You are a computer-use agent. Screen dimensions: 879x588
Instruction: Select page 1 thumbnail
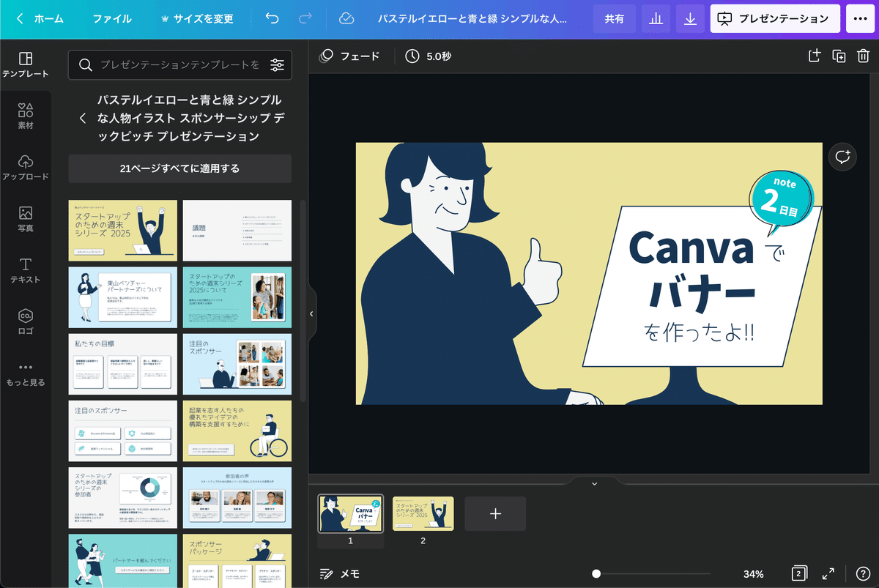[x=350, y=513]
